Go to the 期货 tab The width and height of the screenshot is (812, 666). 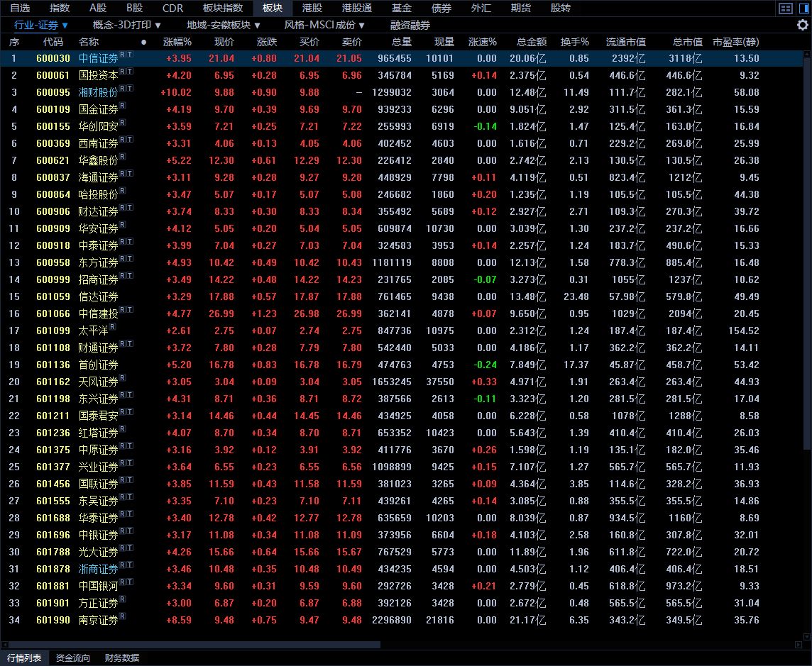pos(520,8)
